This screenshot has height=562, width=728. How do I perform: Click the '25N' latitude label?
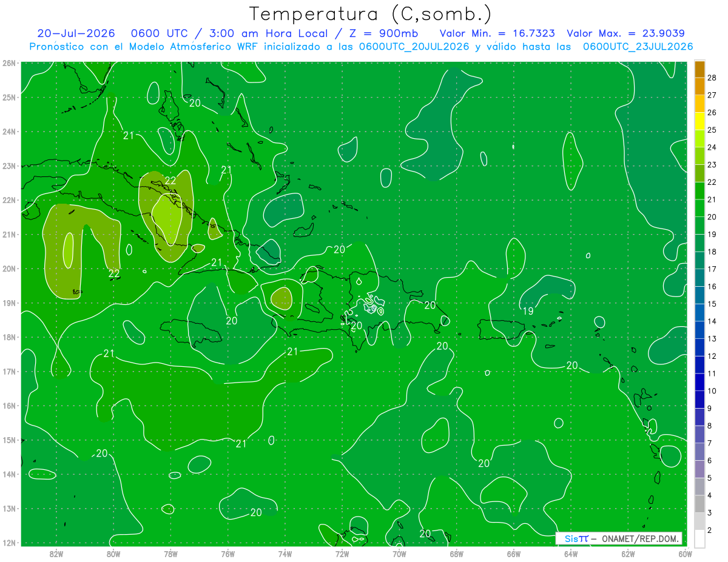[9, 97]
